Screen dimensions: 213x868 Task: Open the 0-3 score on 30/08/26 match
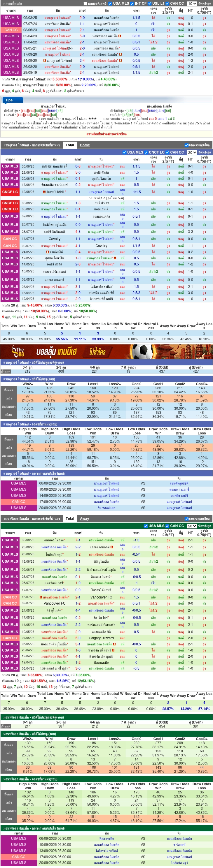point(78,166)
